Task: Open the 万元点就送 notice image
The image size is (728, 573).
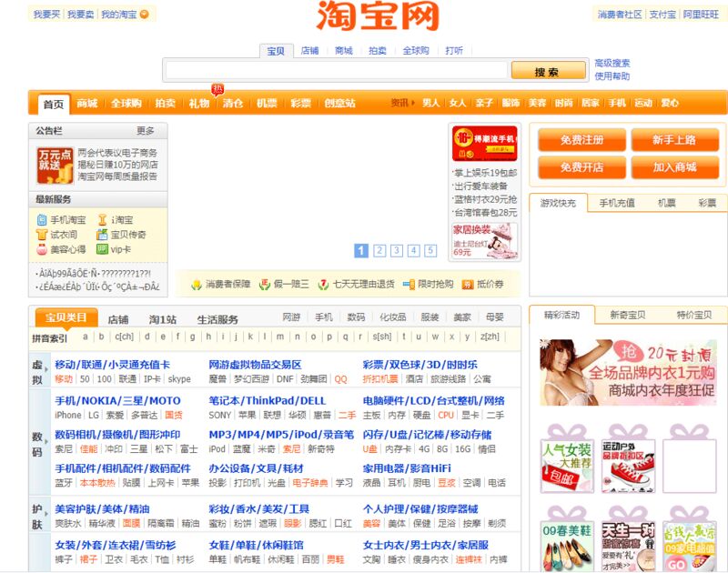Action: [x=56, y=166]
